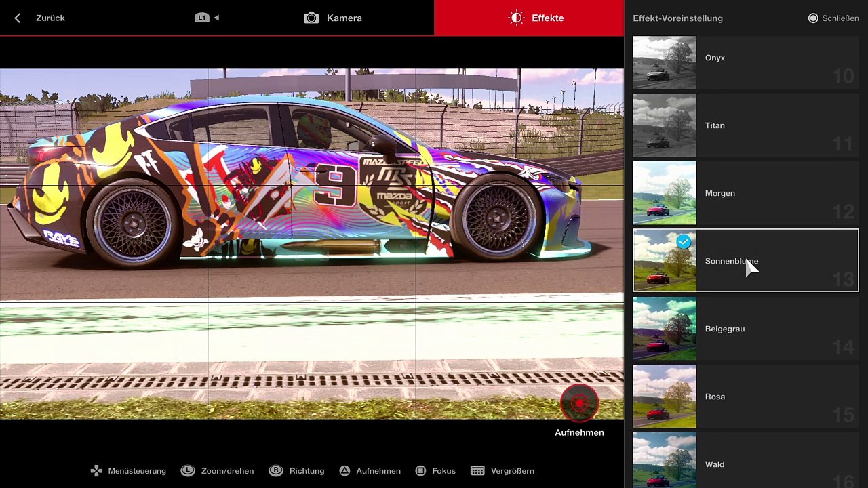
Task: Click the Sonnenblume preset label
Action: [x=732, y=261]
